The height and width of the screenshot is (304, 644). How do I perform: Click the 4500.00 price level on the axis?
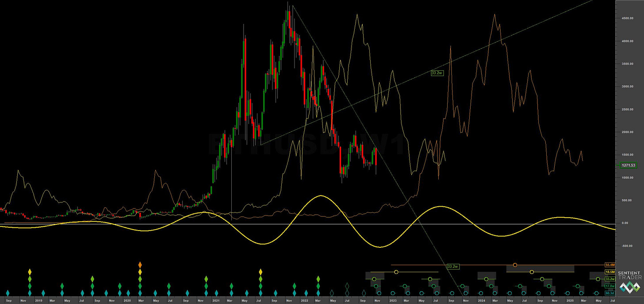click(x=628, y=18)
